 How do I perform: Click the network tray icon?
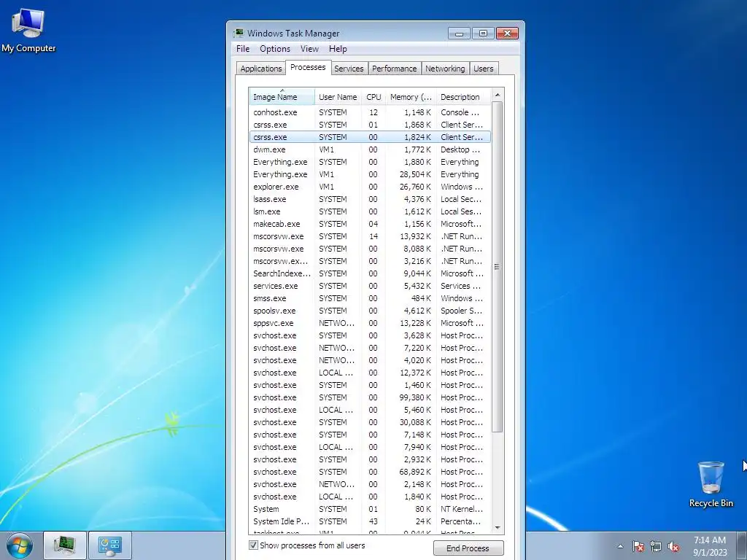[656, 547]
